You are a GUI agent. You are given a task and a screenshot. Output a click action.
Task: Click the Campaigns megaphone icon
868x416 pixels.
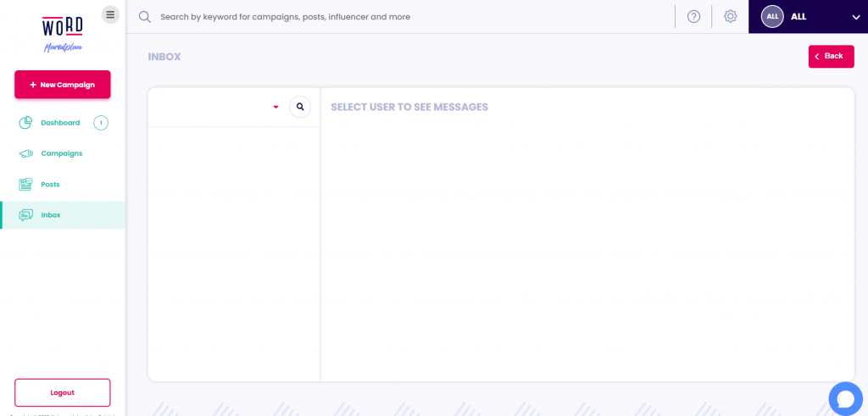25,154
